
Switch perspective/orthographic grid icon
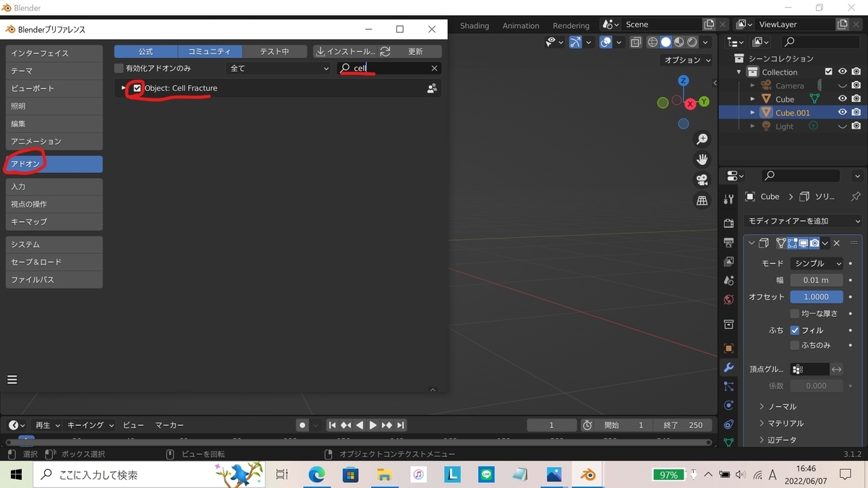(702, 201)
